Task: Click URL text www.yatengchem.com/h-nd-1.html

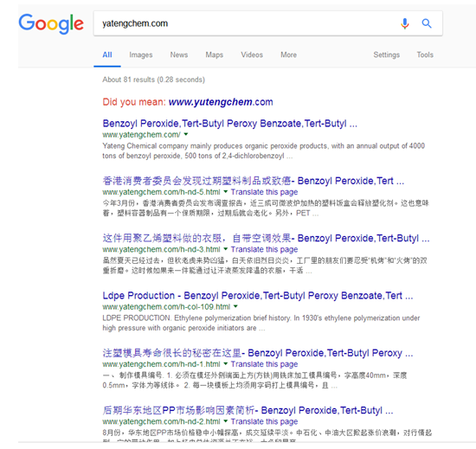Action: coord(161,364)
